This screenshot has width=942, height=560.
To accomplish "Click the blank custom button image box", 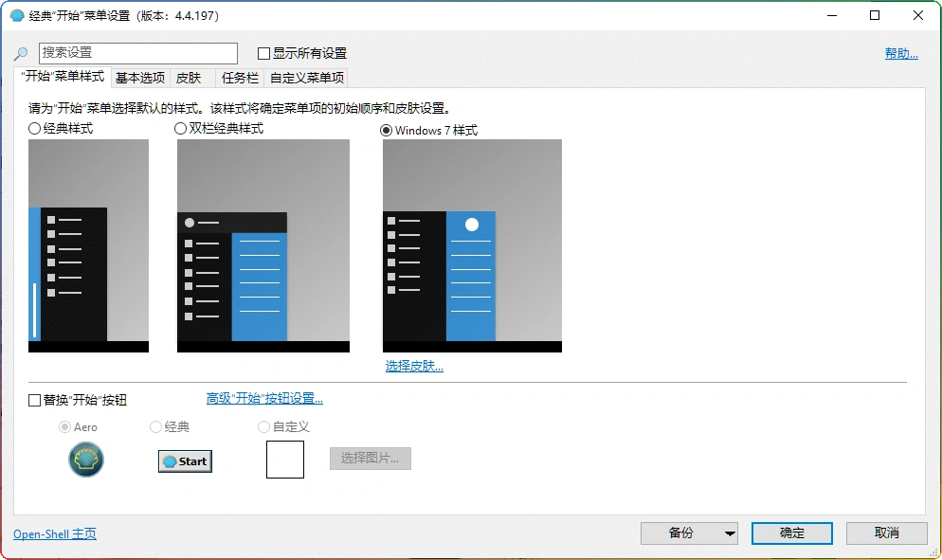I will 285,460.
